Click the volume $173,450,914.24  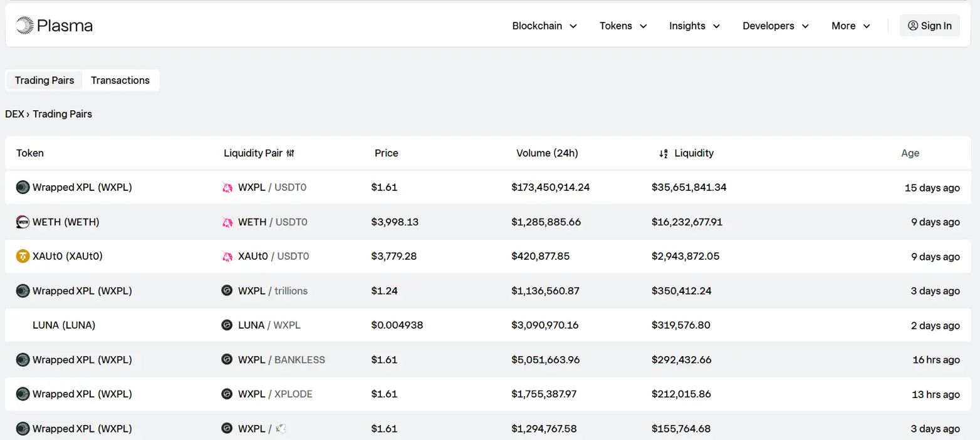pyautogui.click(x=550, y=187)
